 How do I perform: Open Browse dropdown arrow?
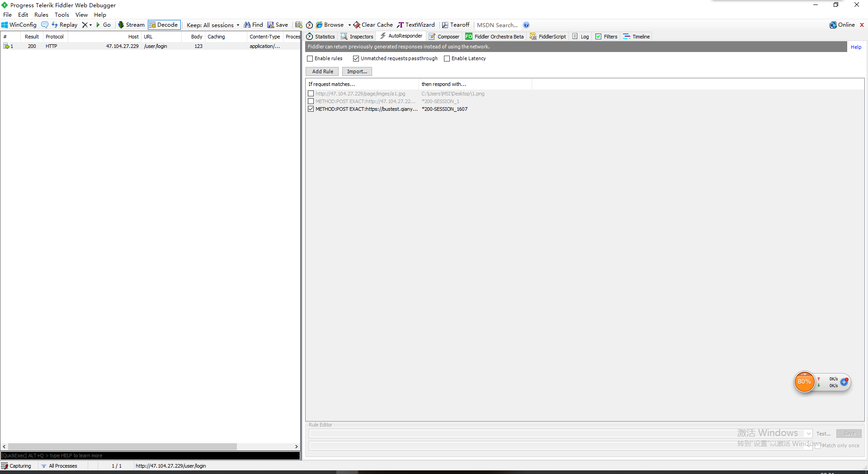click(x=349, y=25)
